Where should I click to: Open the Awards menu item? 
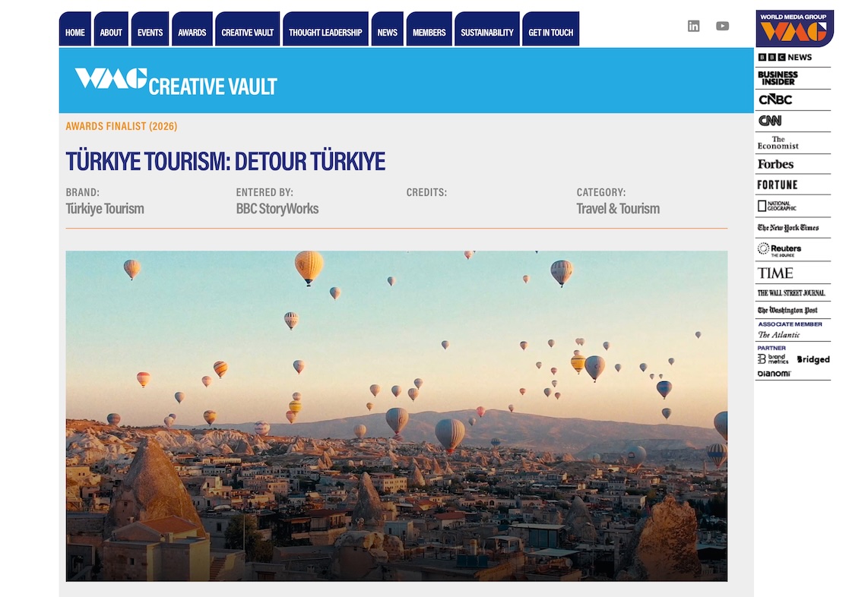[x=192, y=29]
